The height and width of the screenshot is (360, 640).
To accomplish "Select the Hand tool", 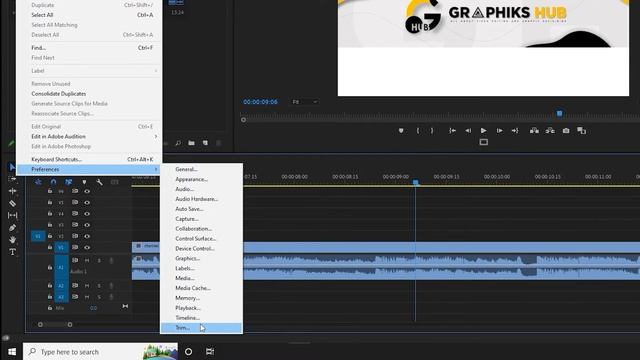I will [x=12, y=240].
